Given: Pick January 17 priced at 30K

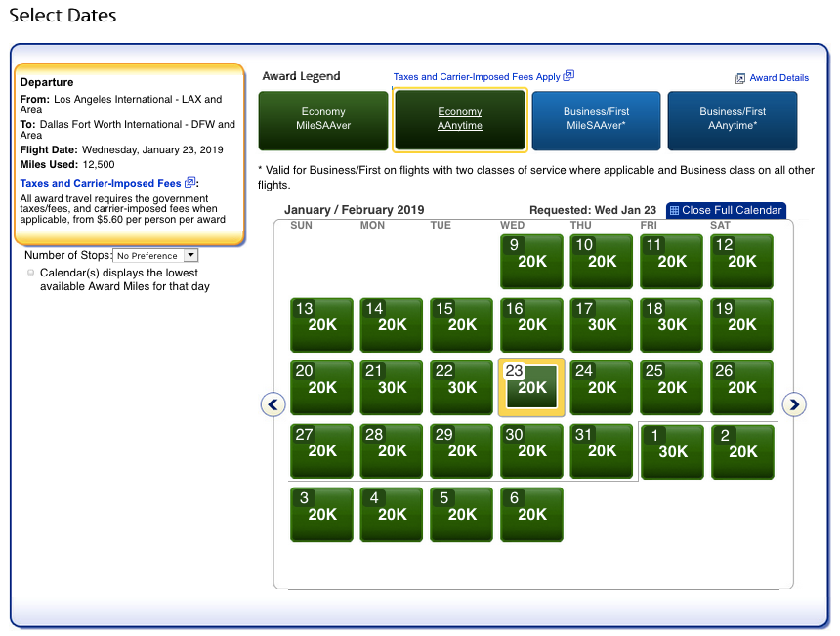Looking at the screenshot, I should [x=602, y=324].
